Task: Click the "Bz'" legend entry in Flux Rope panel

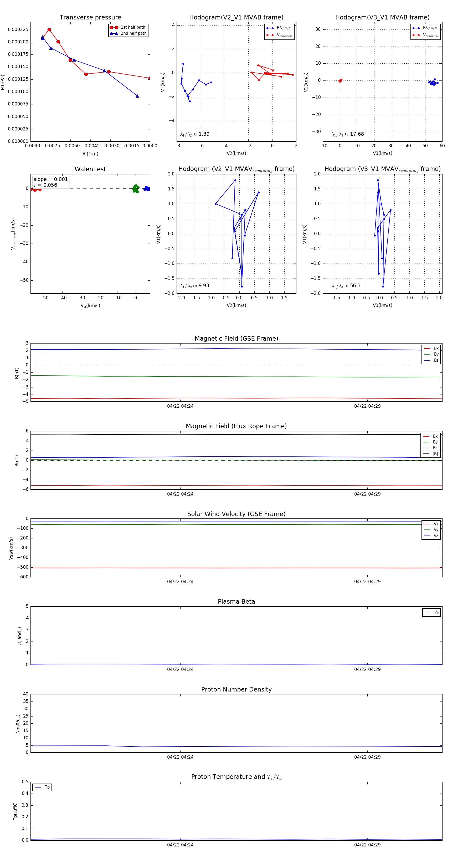Action: click(431, 448)
